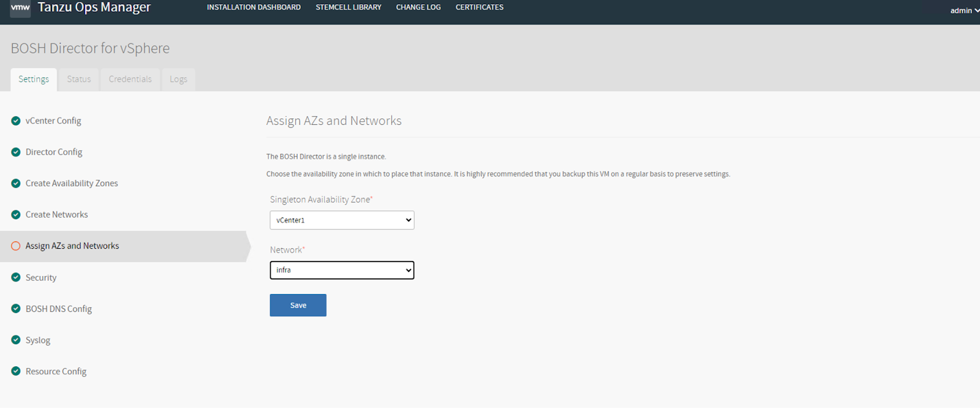Click the Resource Config green check icon
Screen dimensions: 980x408
click(x=16, y=371)
